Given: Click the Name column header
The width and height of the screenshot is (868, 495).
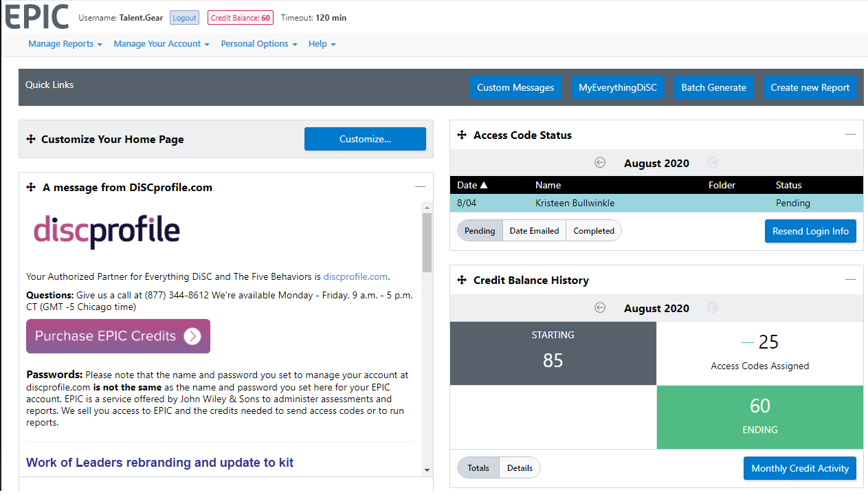Looking at the screenshot, I should [x=548, y=185].
